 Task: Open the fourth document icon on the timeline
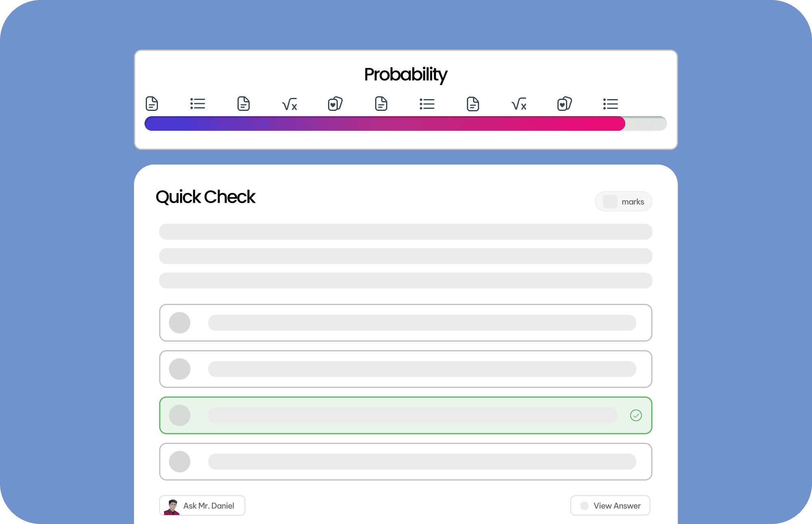coord(473,104)
